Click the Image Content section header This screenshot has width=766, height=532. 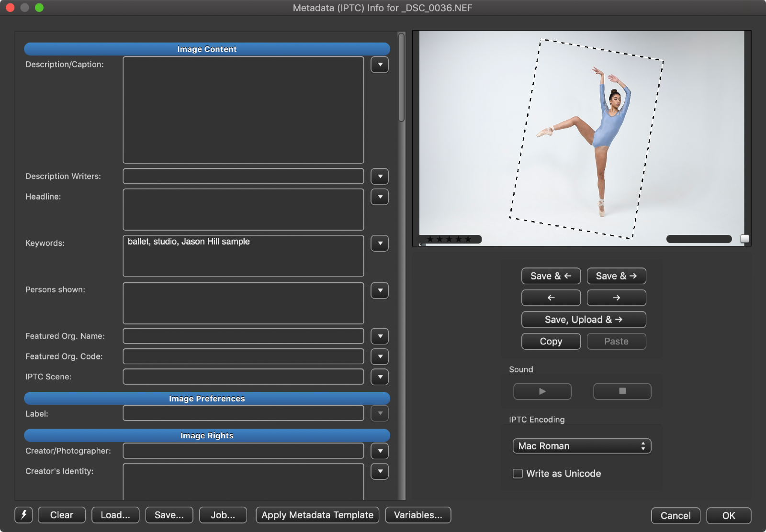click(207, 49)
